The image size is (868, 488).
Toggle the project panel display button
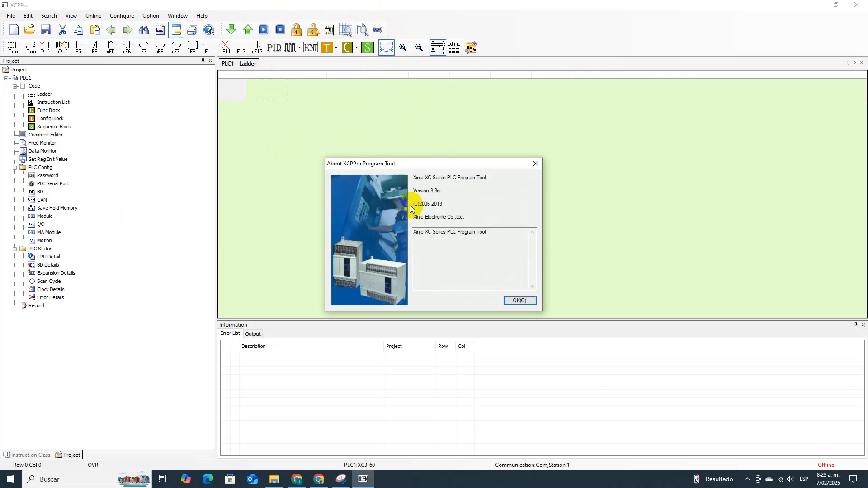pyautogui.click(x=176, y=30)
